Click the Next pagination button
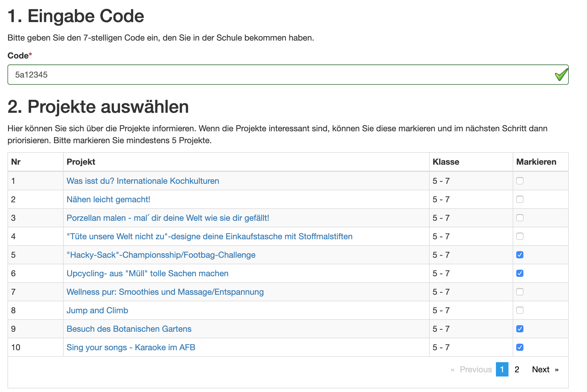The height and width of the screenshot is (392, 587). coord(545,369)
